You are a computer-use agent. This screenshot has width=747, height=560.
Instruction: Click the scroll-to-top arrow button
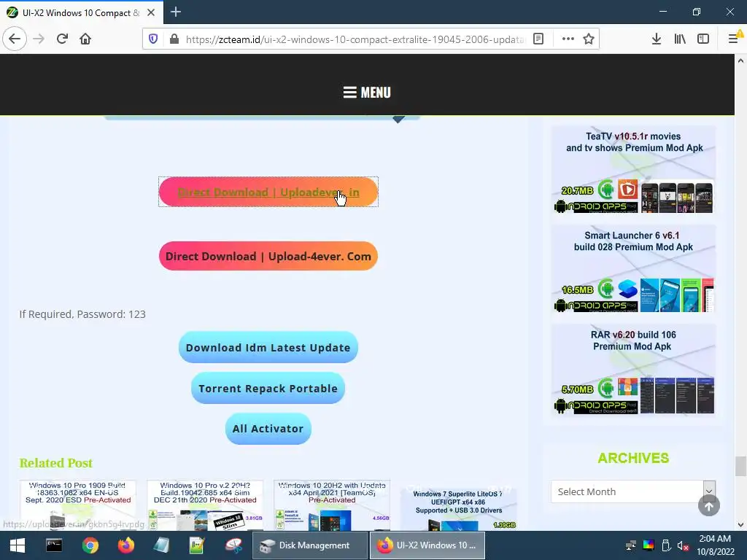point(709,506)
